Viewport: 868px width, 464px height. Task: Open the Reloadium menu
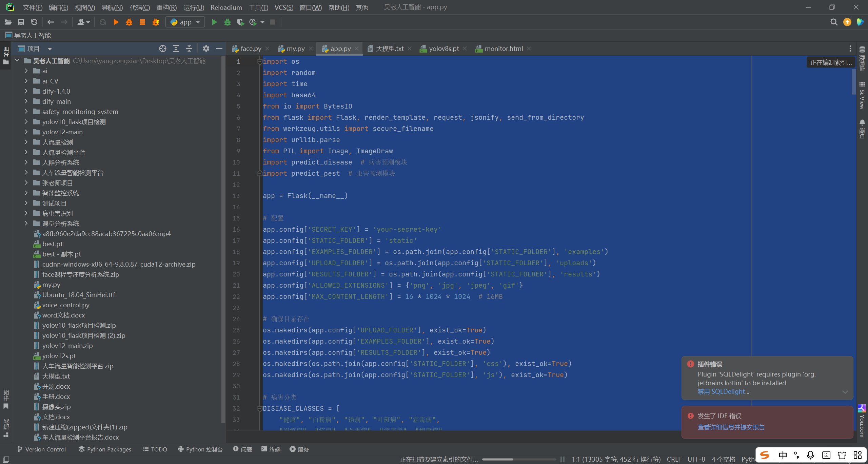(x=226, y=7)
